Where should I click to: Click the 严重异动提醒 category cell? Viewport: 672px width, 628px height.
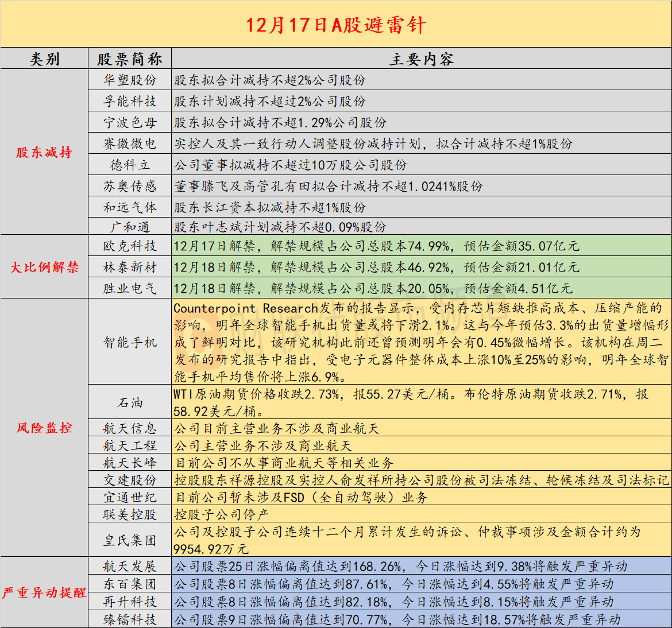pos(44,592)
